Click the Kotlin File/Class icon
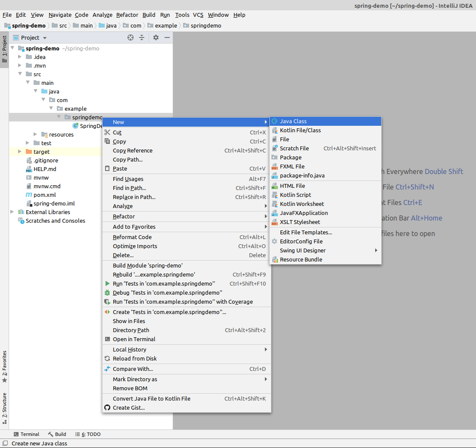This screenshot has height=448, width=476. pyautogui.click(x=274, y=130)
